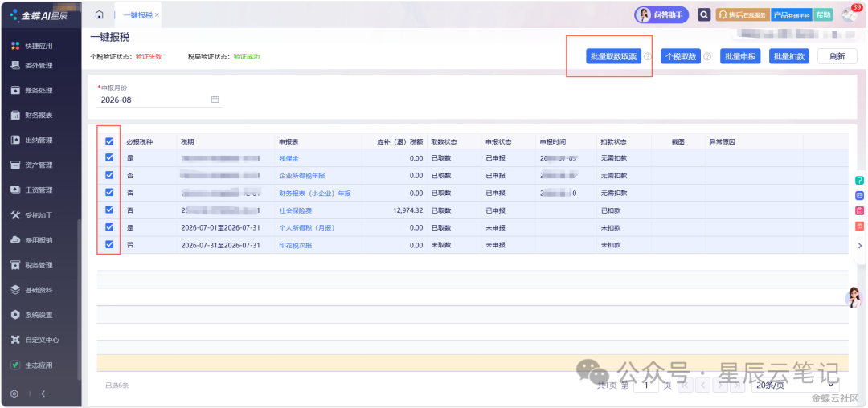Click the 申报状态 column header
Viewport: 868px width, 408px height.
point(499,142)
